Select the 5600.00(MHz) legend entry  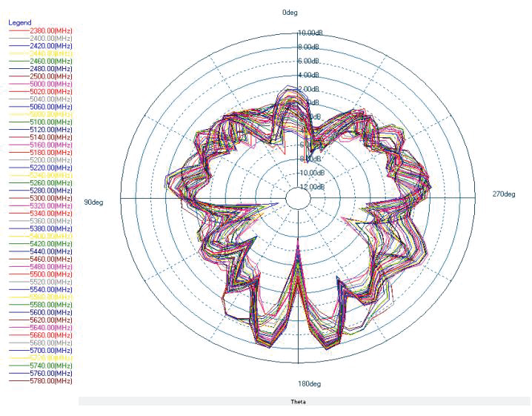pyautogui.click(x=50, y=312)
